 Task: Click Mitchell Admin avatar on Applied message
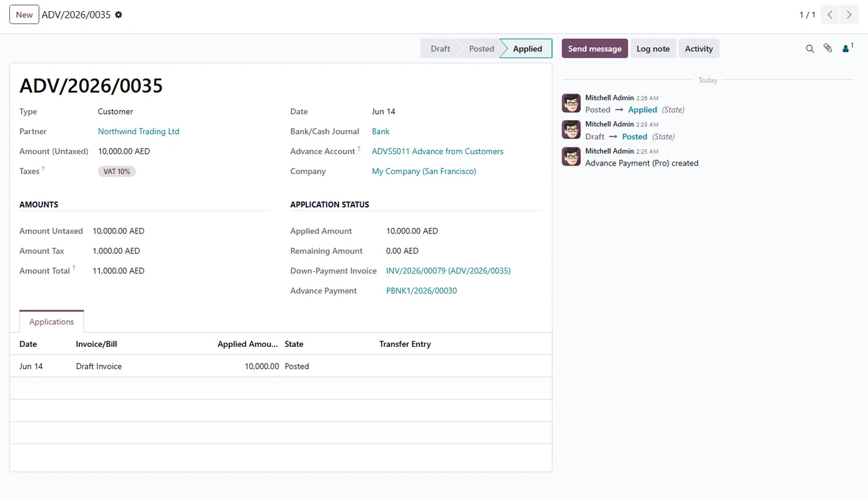click(571, 103)
